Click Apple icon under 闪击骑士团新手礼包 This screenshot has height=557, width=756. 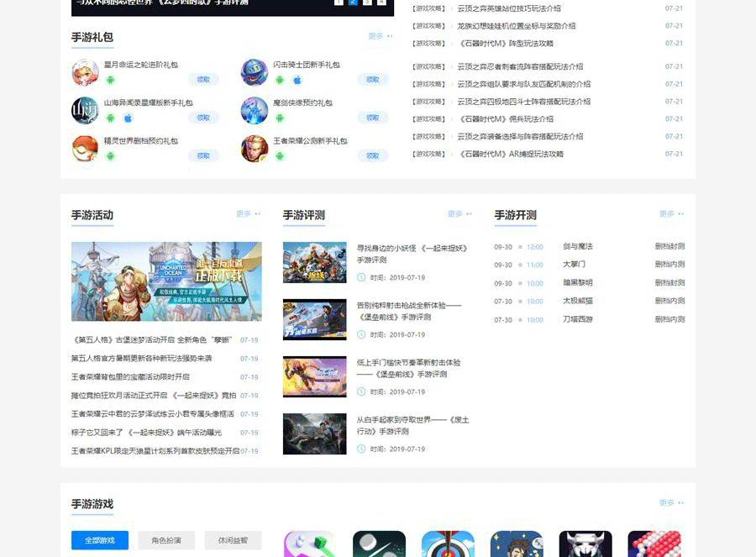(297, 80)
